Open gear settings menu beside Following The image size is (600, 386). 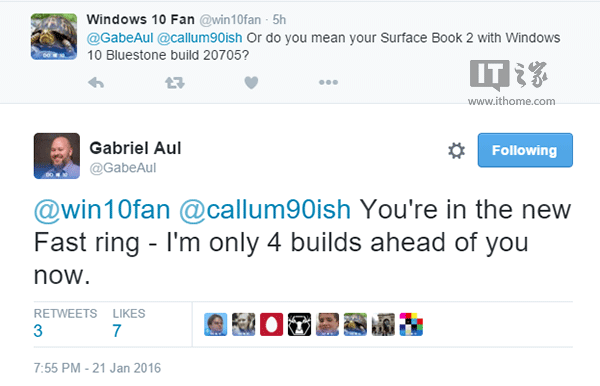point(457,150)
